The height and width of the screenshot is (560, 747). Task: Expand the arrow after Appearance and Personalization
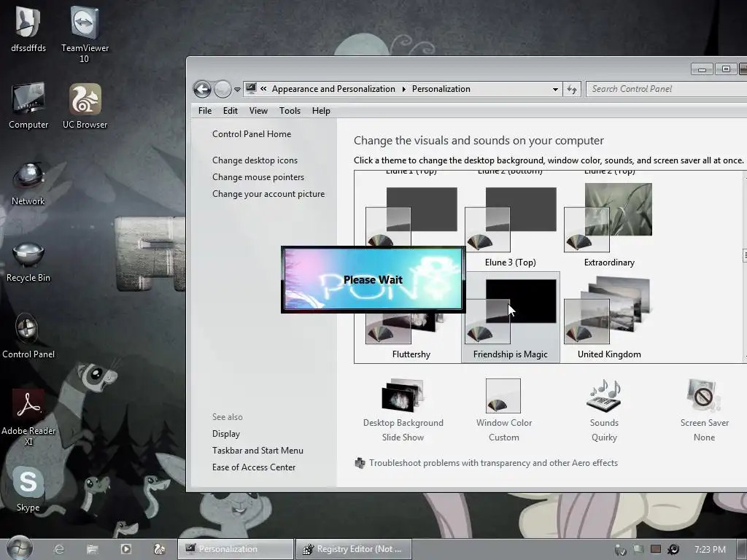pos(403,89)
